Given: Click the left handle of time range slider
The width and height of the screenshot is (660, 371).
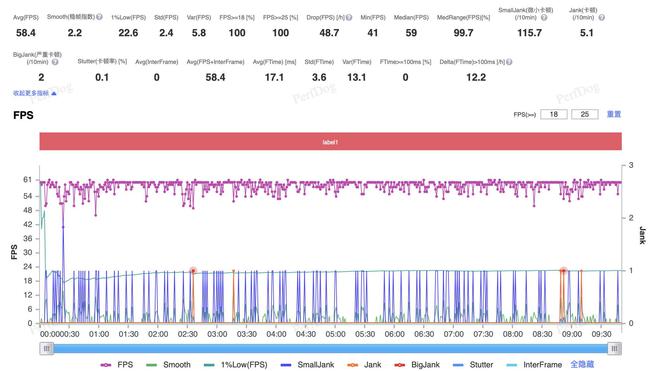Looking at the screenshot, I should 46,348.
